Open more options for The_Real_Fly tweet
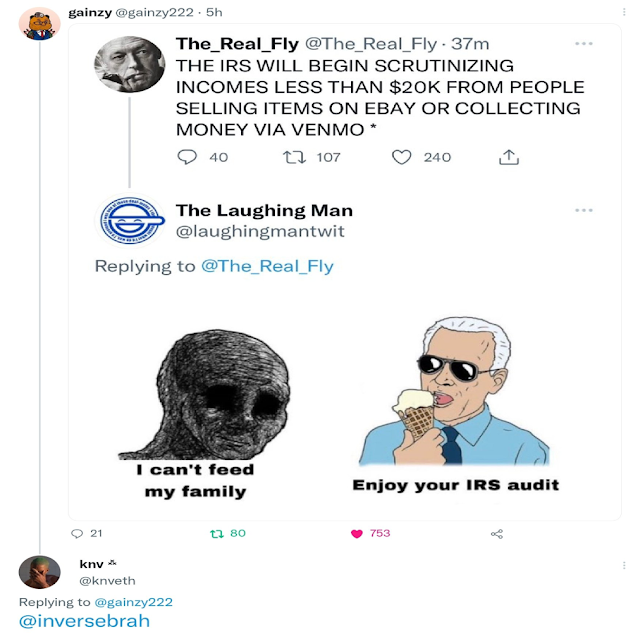Screen dimensions: 640x634 (x=584, y=43)
